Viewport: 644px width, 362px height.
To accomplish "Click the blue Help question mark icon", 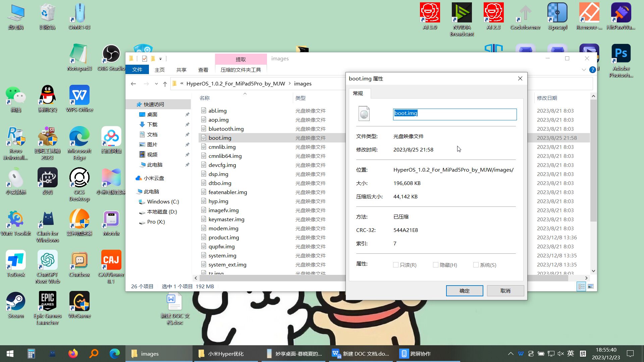I will [x=592, y=70].
